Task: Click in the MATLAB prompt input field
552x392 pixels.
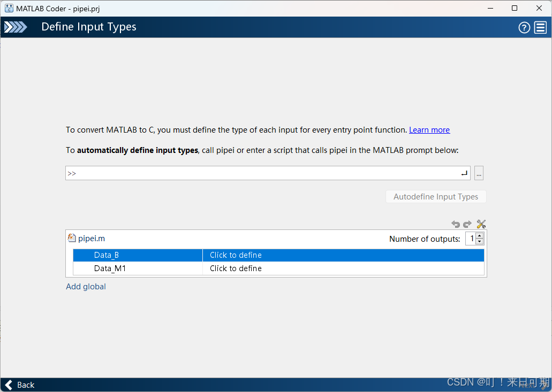Action: coord(268,173)
